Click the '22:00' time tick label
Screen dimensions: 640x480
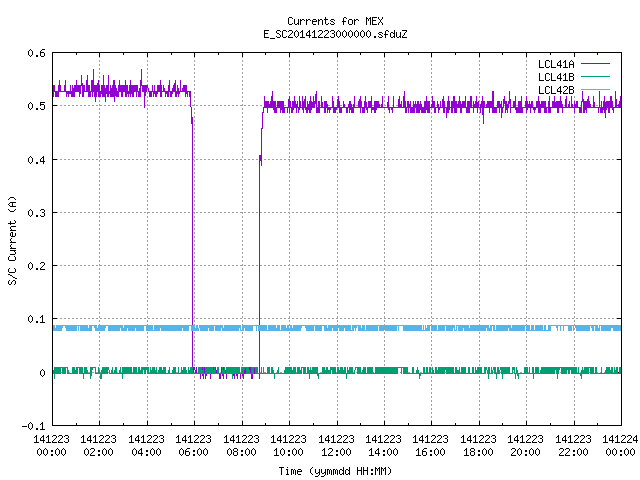coord(573,452)
